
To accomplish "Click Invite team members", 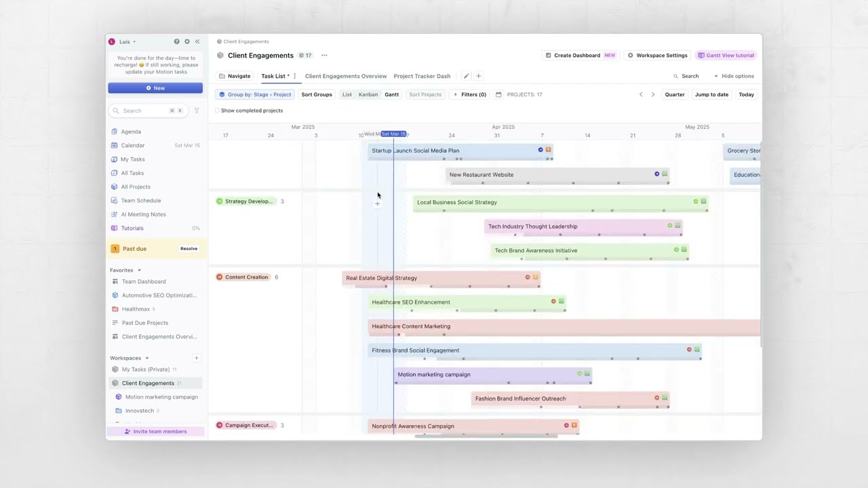I will [x=155, y=431].
